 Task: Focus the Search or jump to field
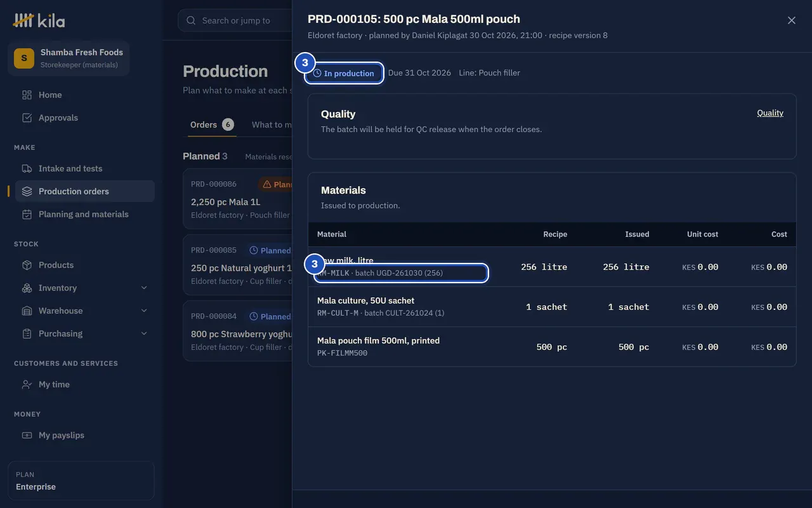pyautogui.click(x=235, y=20)
